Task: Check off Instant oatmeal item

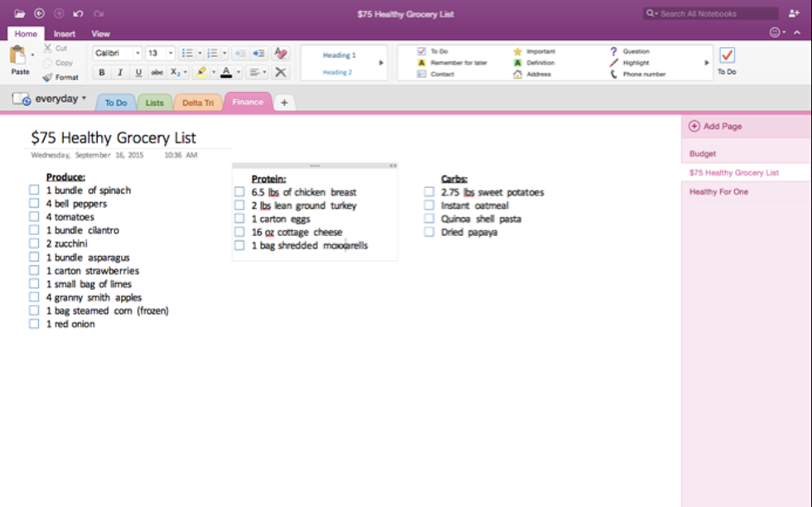Action: 429,205
